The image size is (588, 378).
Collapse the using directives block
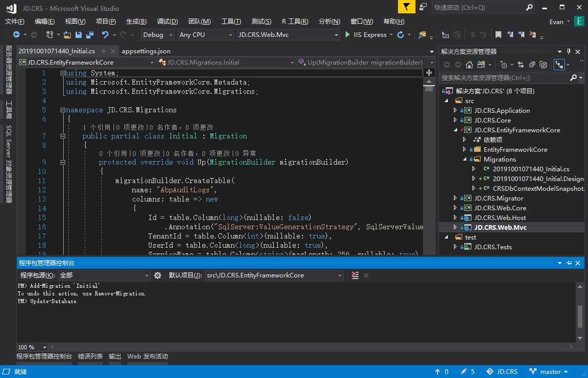[63, 73]
